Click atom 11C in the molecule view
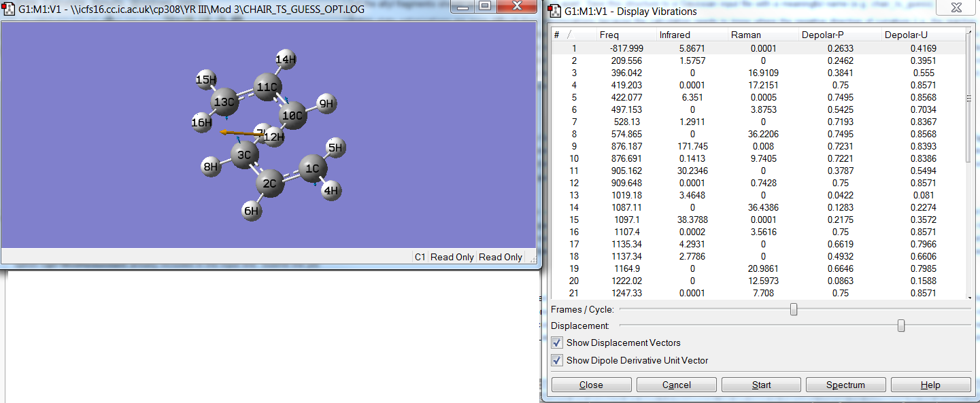The width and height of the screenshot is (980, 403). 267,88
